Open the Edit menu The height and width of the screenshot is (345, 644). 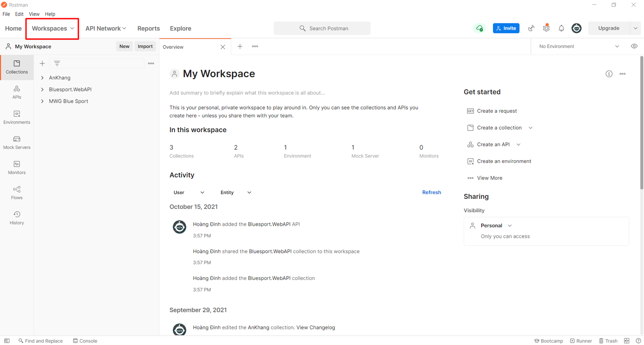click(x=19, y=14)
